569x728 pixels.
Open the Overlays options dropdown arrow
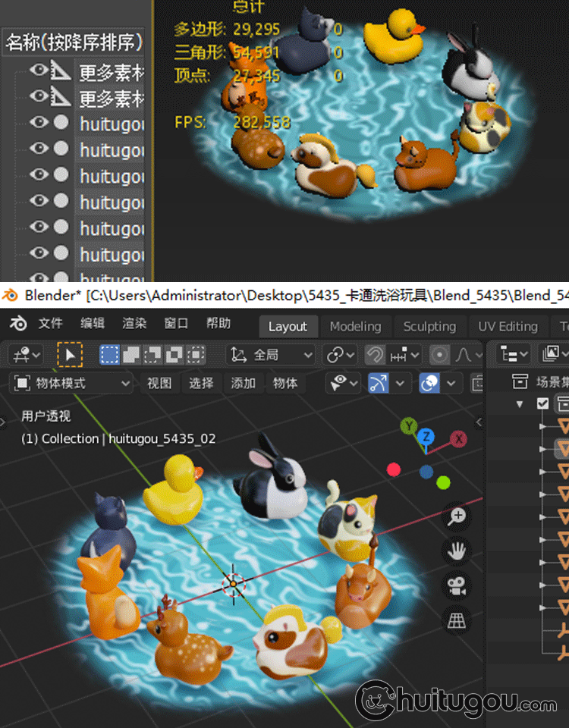[x=451, y=384]
